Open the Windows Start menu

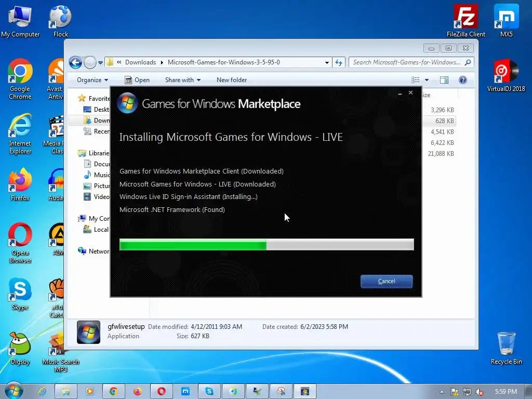click(14, 391)
